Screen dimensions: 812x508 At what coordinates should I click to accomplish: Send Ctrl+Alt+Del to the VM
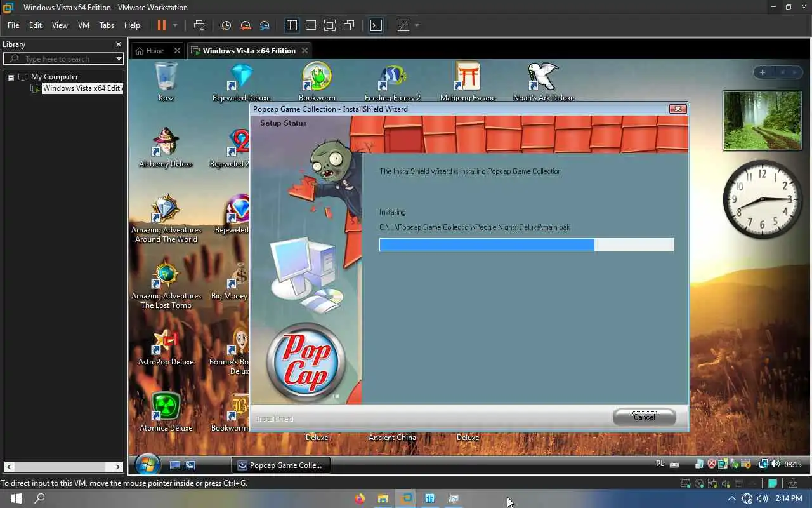pos(199,25)
